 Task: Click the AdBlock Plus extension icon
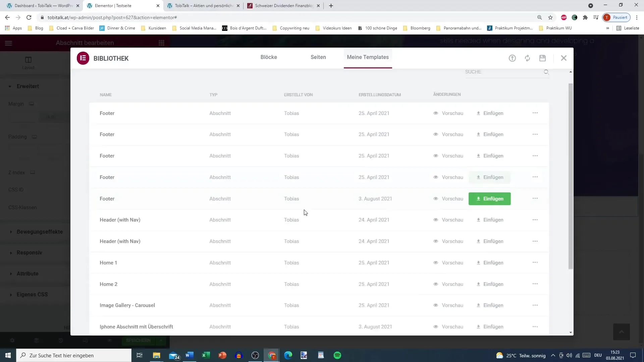564,17
